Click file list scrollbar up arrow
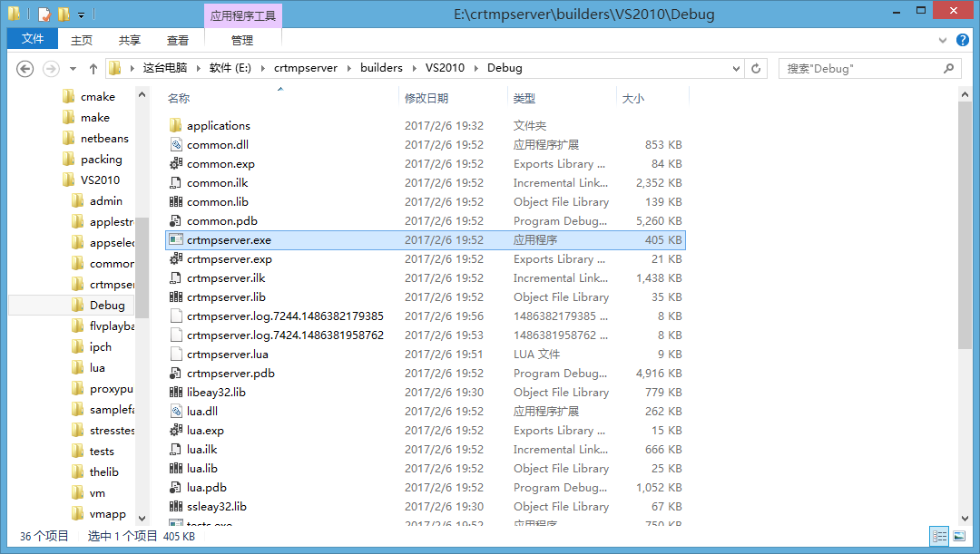This screenshot has width=980, height=554. click(965, 95)
